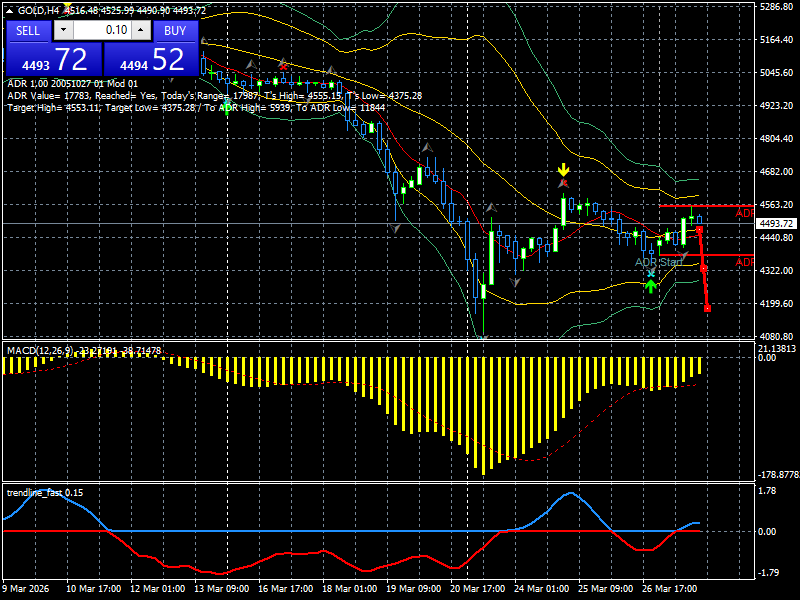Click price scale value 4563.20
Viewport: 800px width, 600px height.
tap(776, 205)
